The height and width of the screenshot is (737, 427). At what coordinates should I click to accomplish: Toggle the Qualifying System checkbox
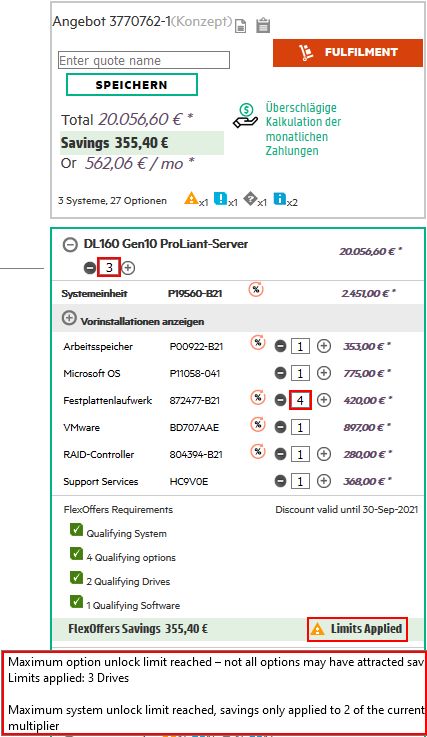coord(76,529)
